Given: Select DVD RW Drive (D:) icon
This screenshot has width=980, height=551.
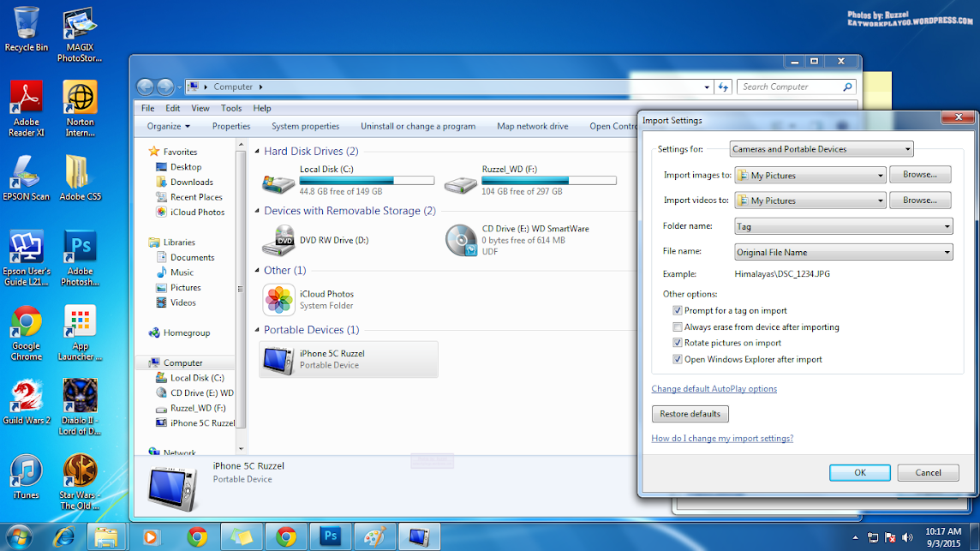Looking at the screenshot, I should tap(278, 240).
